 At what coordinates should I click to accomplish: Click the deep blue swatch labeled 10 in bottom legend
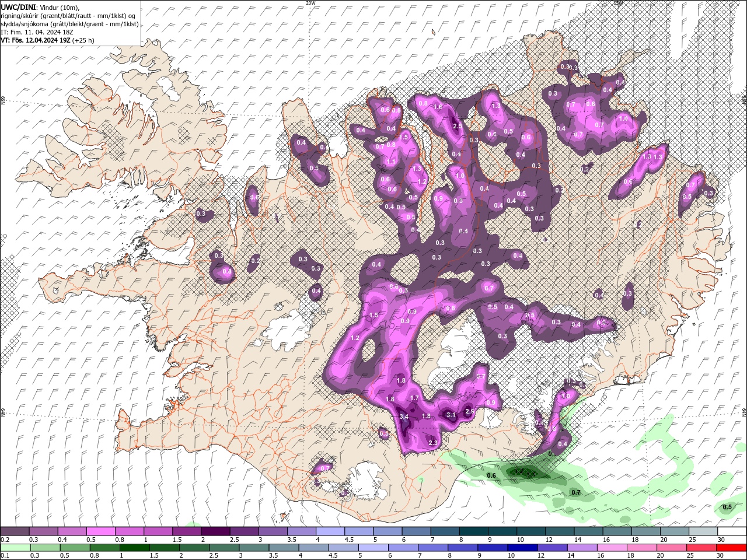click(522, 548)
